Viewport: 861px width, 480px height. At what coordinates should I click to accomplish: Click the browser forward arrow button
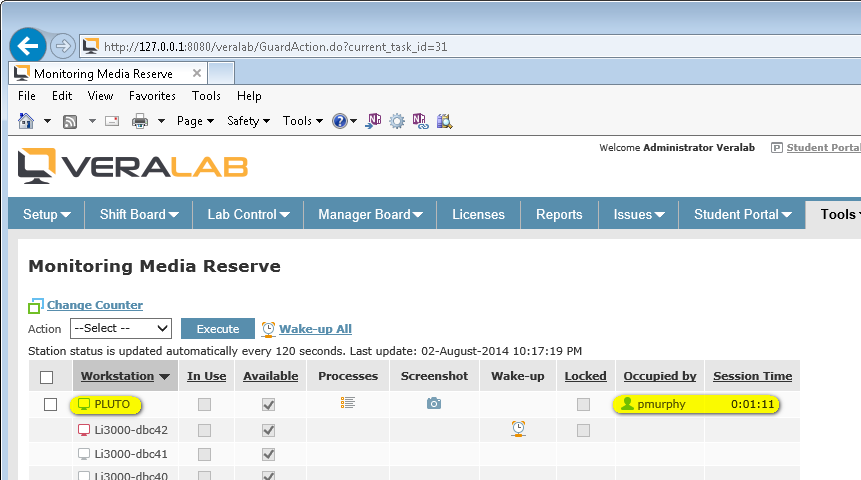(x=63, y=46)
